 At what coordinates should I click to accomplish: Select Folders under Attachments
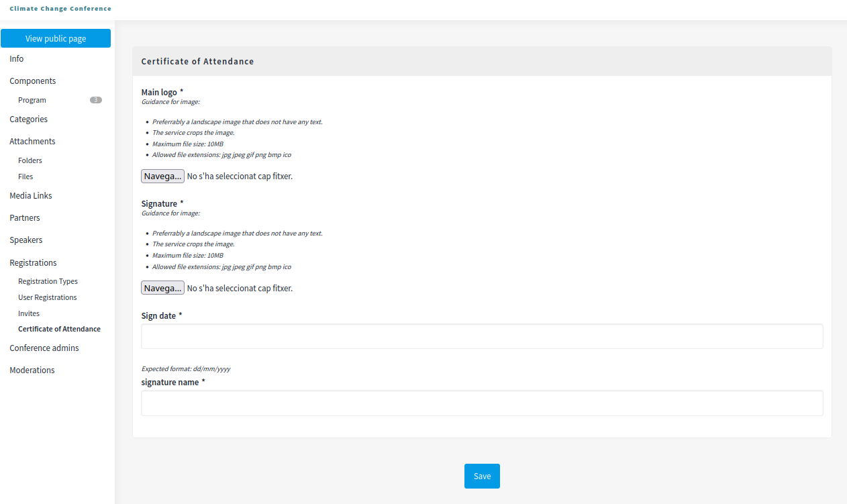[30, 160]
